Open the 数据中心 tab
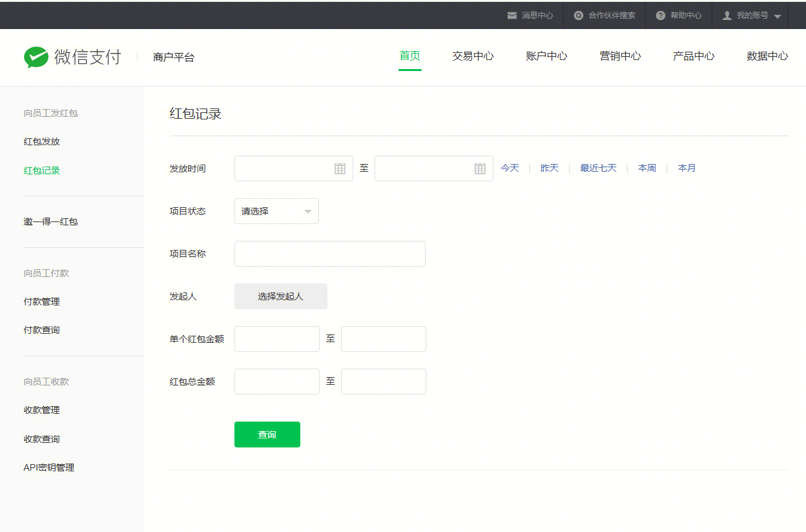Image resolution: width=806 pixels, height=532 pixels. click(x=767, y=56)
